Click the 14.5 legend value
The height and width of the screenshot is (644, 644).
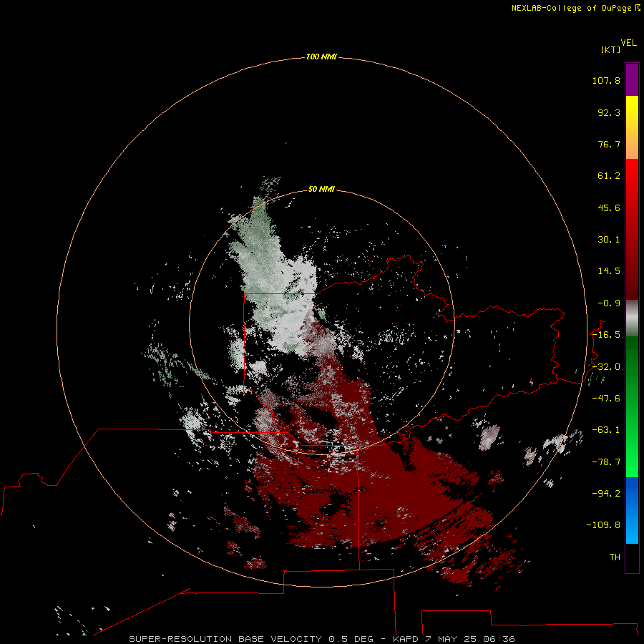tap(609, 271)
